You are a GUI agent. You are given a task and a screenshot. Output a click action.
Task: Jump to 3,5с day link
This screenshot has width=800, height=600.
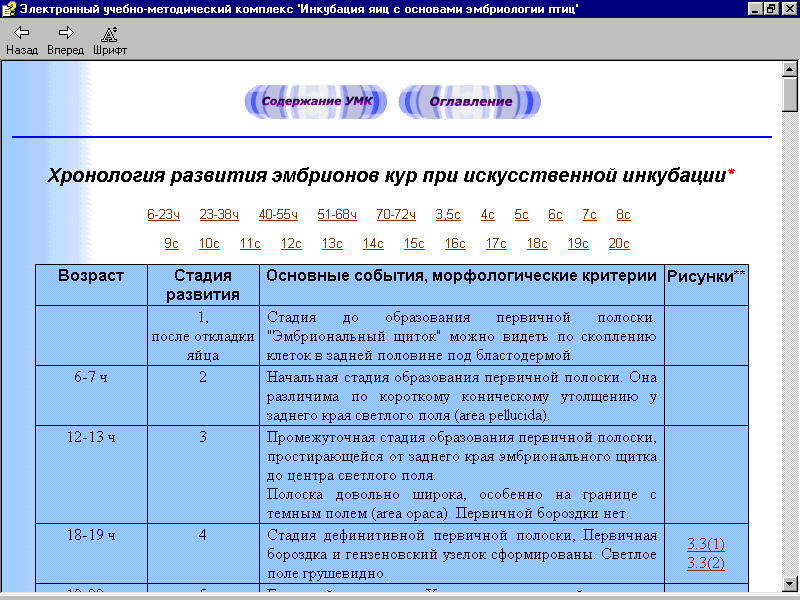click(x=448, y=214)
